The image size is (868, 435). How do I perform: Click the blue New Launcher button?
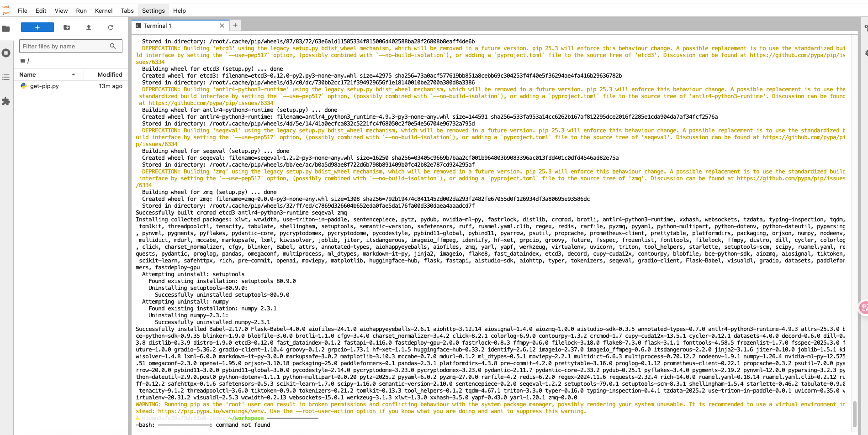[x=37, y=27]
